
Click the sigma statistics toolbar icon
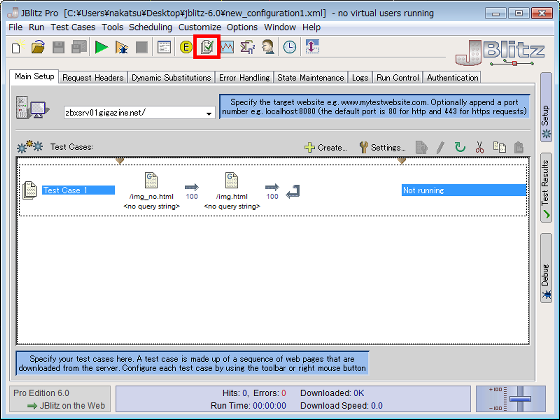(x=248, y=47)
